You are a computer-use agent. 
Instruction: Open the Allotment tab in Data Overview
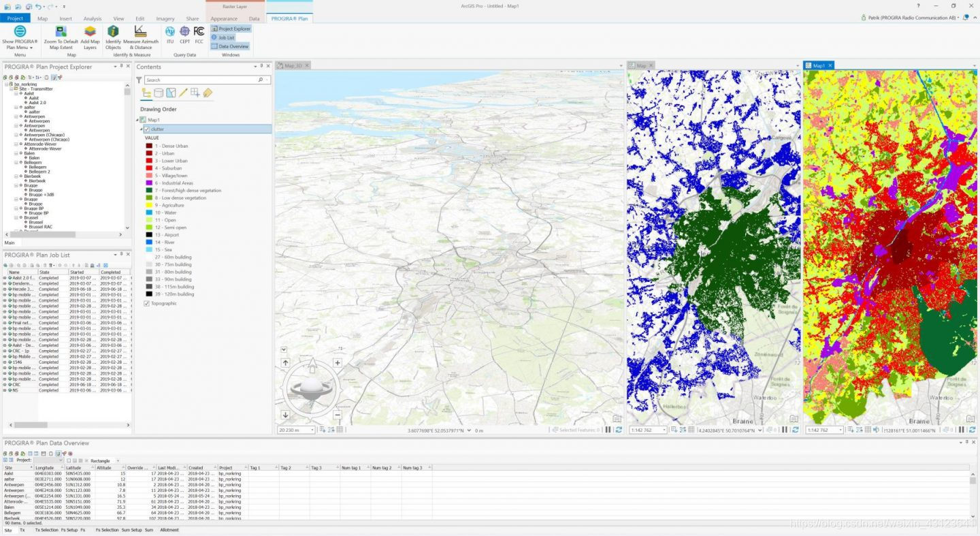pyautogui.click(x=169, y=530)
